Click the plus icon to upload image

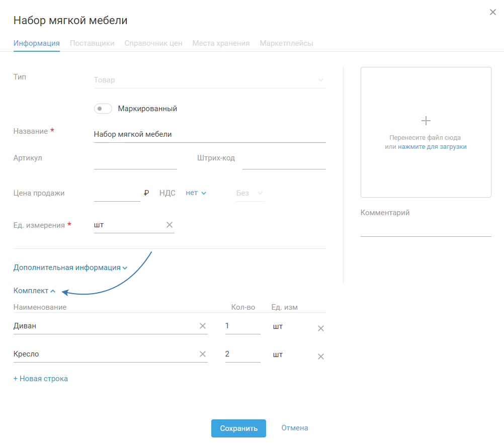point(426,121)
